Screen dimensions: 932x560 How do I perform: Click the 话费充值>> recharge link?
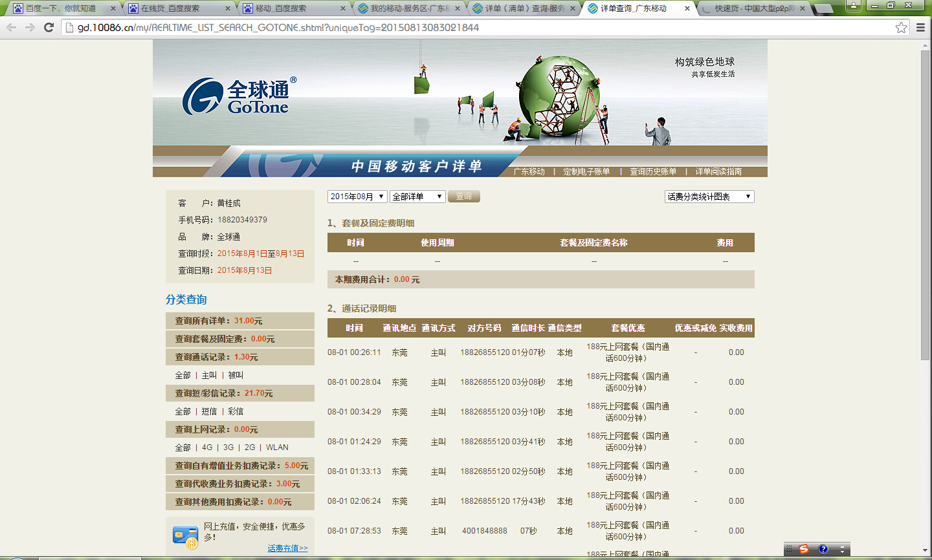click(288, 548)
